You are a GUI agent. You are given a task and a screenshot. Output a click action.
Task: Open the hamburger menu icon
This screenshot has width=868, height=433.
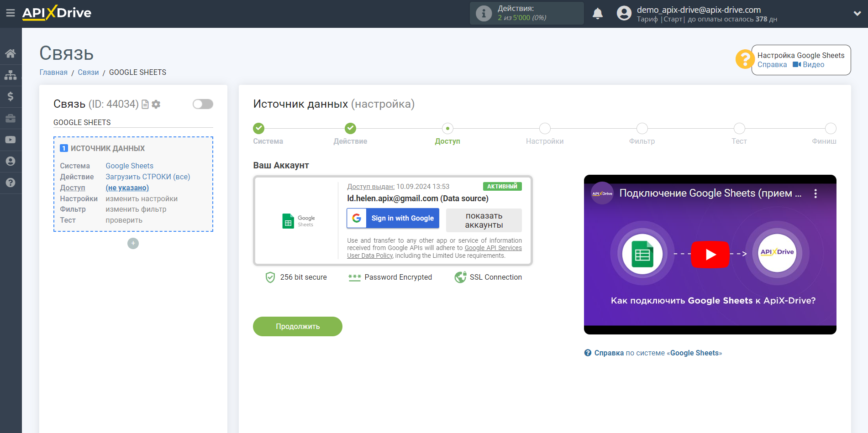pos(10,13)
